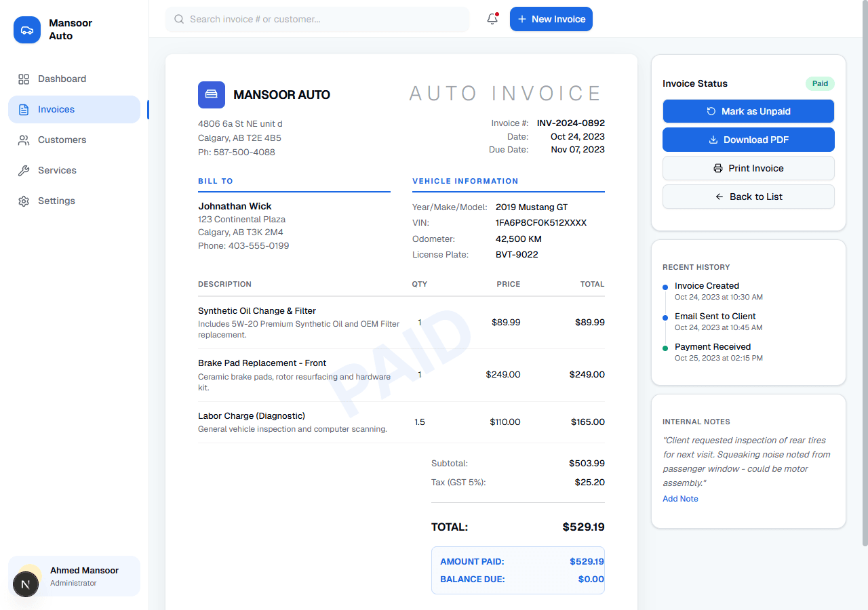Open Add Note in Internal Notes
The image size is (868, 610).
680,498
